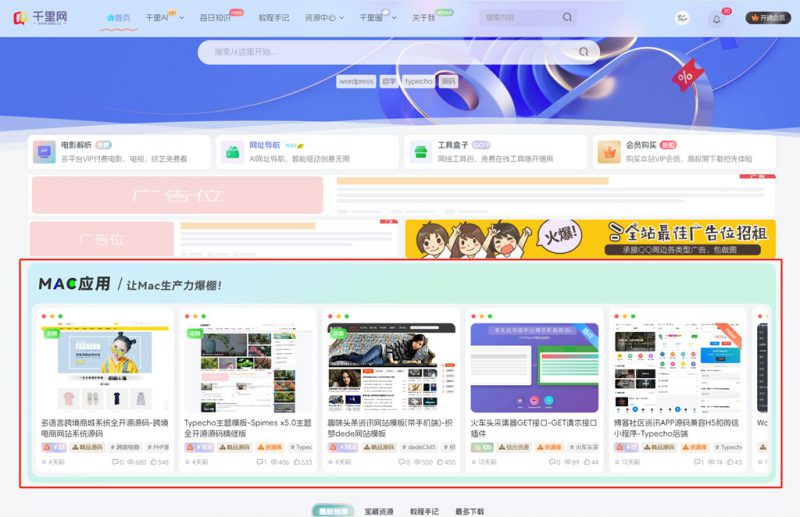The width and height of the screenshot is (800, 517).
Task: Click 精品源码 tag on Typecho主题模板 card
Action: pos(234,447)
